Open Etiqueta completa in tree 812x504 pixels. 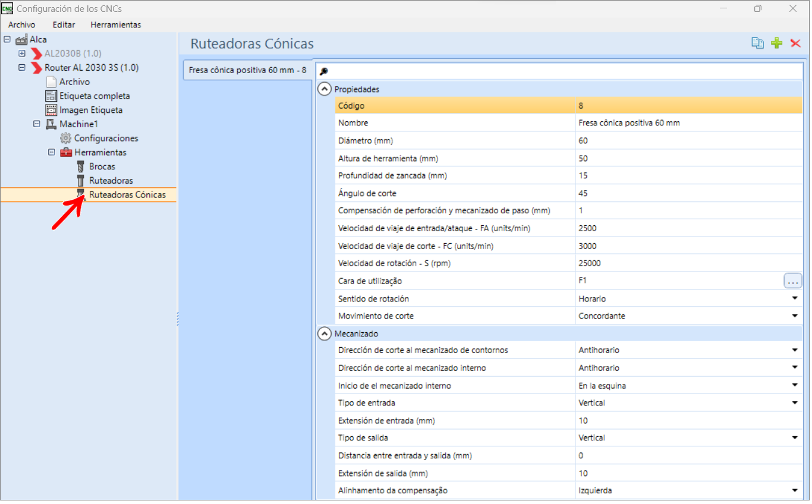94,96
